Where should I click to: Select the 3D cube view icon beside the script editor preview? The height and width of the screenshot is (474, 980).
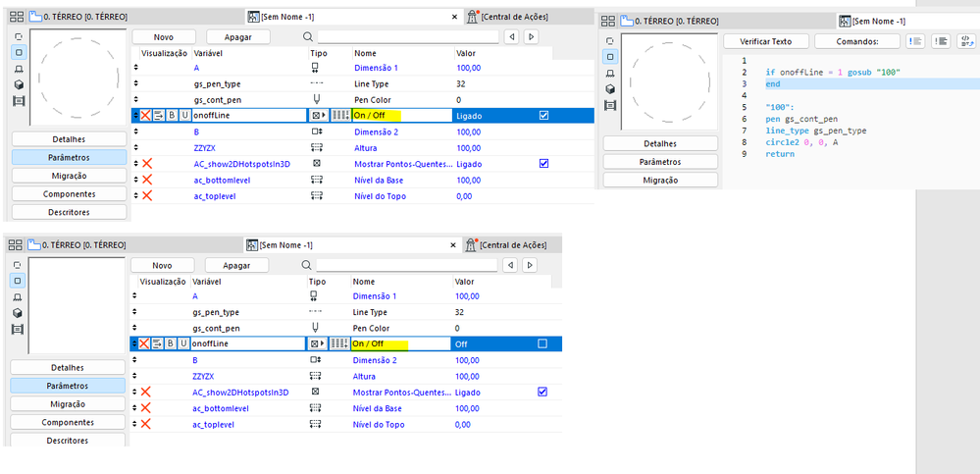pyautogui.click(x=610, y=88)
